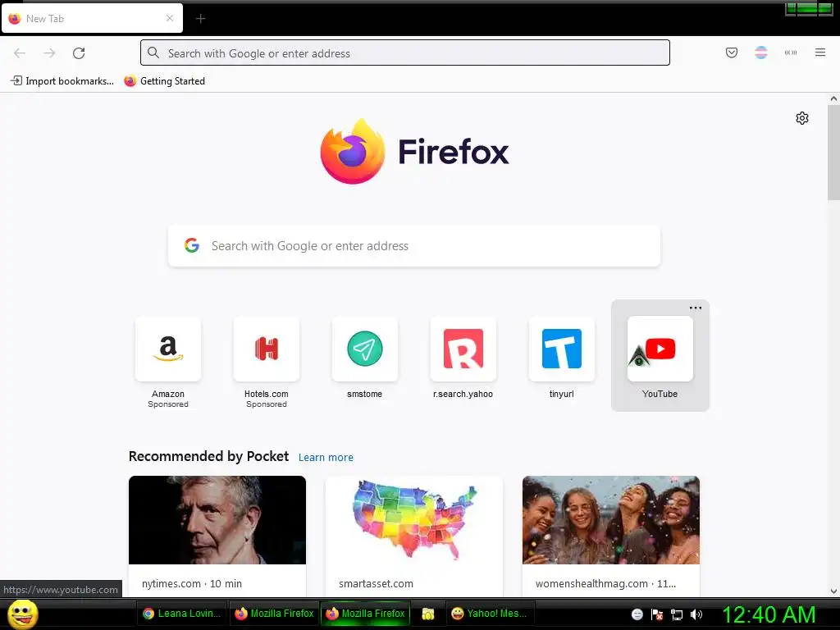
Task: Click the white smiley system tray icon
Action: coord(637,614)
